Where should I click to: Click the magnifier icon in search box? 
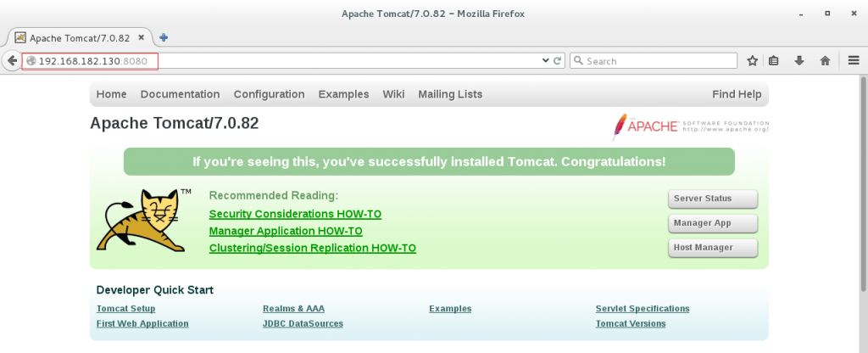point(578,61)
